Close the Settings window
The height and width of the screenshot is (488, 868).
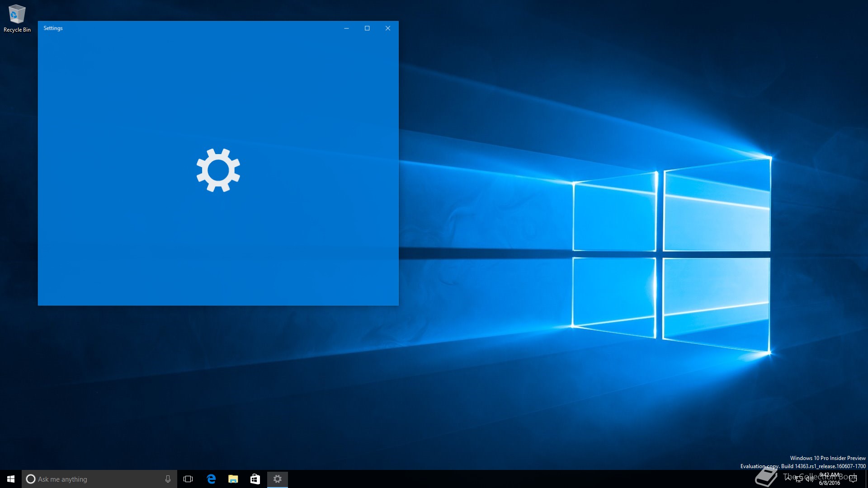(x=388, y=28)
